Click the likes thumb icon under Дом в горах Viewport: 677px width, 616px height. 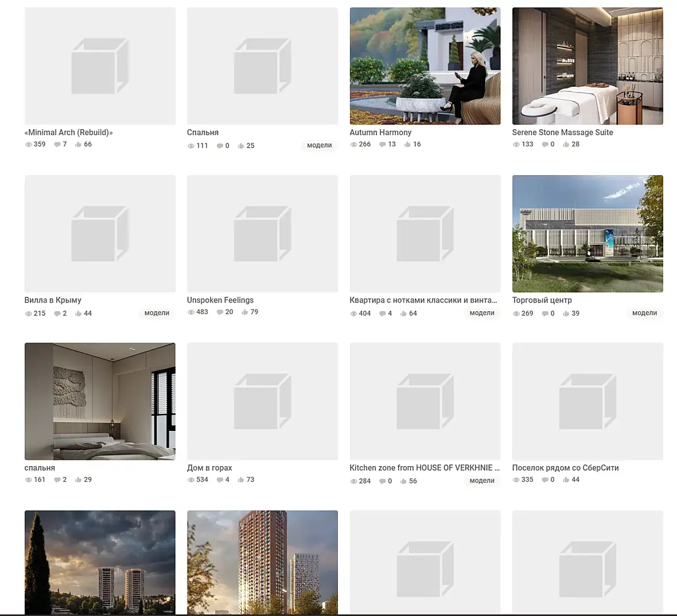tap(241, 479)
